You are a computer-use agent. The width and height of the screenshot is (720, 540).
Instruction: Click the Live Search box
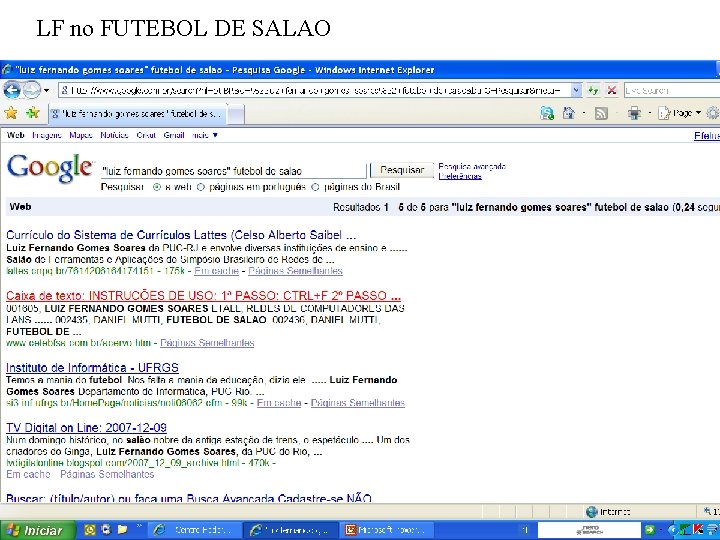pyautogui.click(x=671, y=90)
